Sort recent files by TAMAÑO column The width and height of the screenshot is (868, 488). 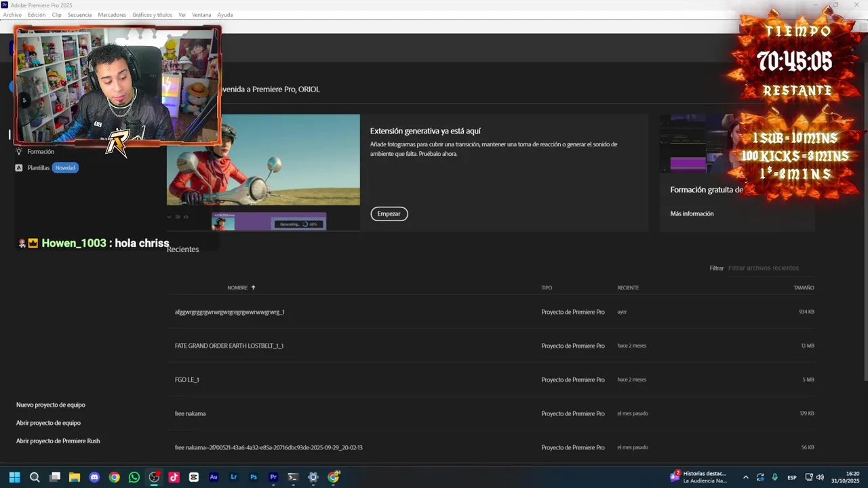click(804, 287)
